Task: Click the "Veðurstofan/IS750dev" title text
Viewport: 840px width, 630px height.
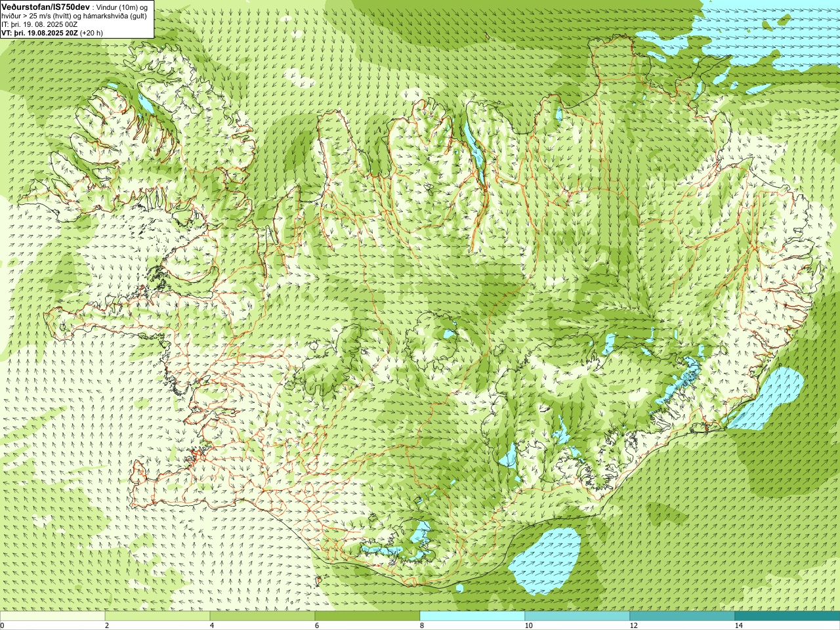Action: coord(45,7)
